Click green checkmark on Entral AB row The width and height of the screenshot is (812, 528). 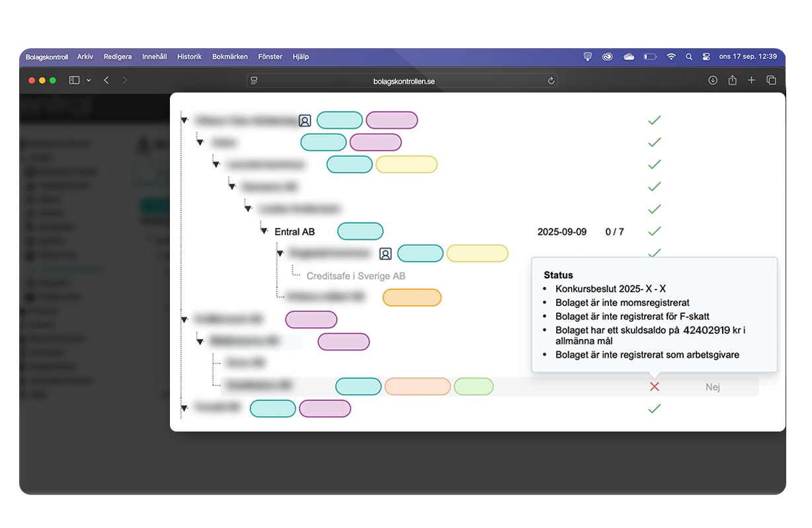click(x=654, y=232)
